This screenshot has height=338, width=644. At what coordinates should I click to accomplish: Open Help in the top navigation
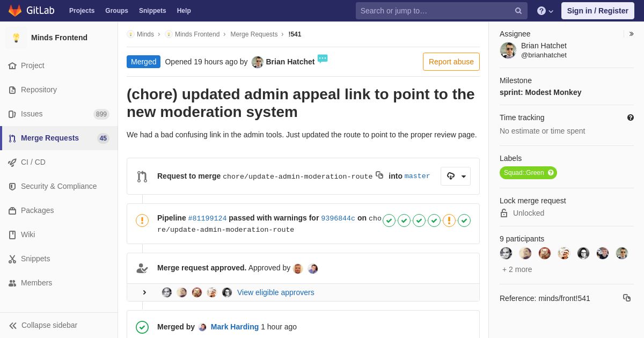point(184,11)
